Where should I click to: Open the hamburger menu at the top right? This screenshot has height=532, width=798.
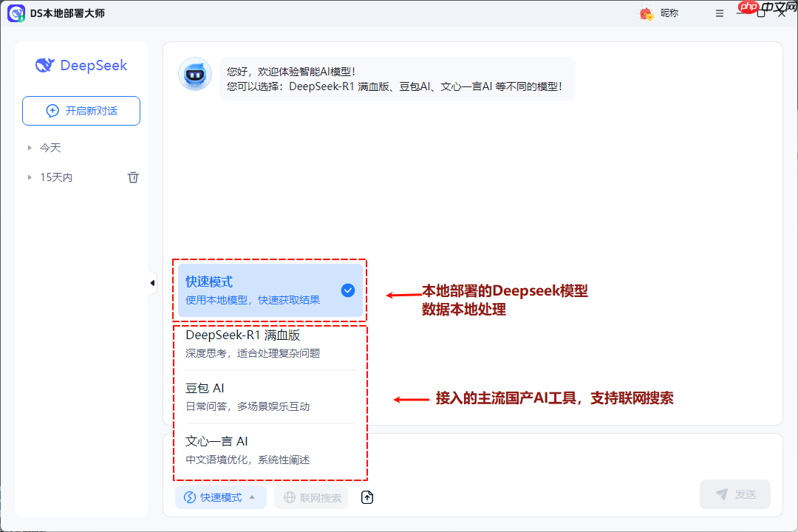719,13
